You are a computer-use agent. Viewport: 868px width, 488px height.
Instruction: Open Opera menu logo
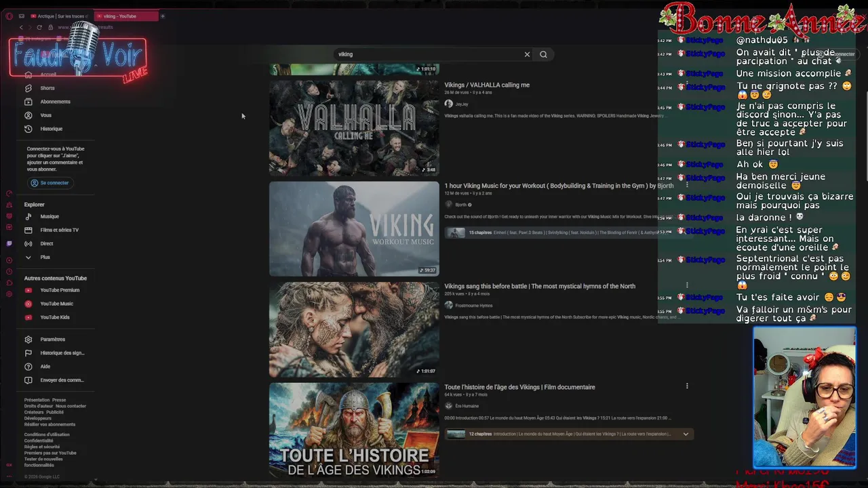click(9, 16)
